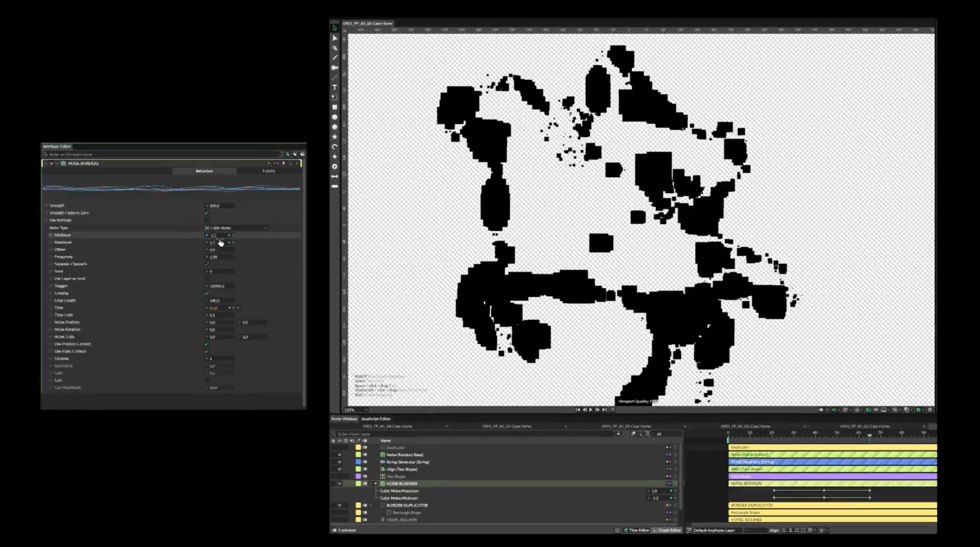Switch to the Time Editor view
The height and width of the screenshot is (547, 980).
click(637, 530)
